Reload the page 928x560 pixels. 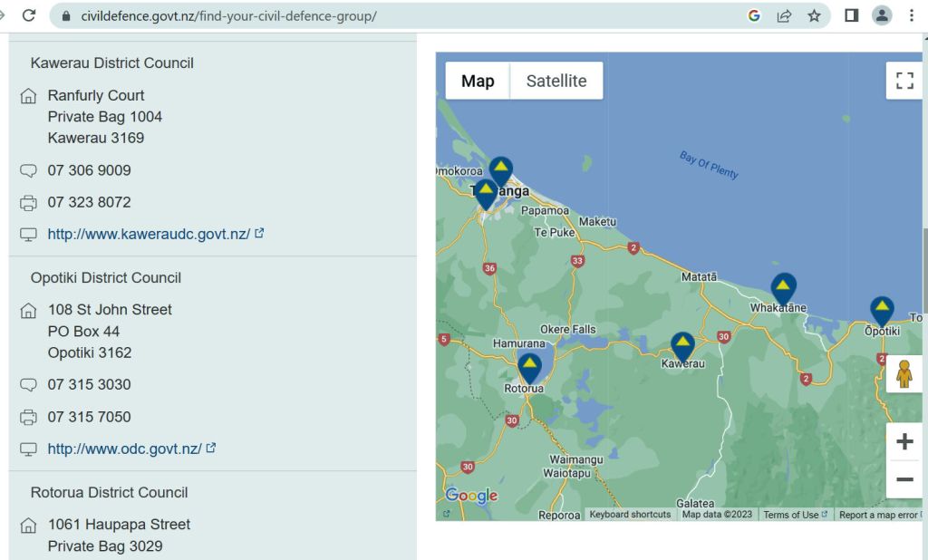29,15
